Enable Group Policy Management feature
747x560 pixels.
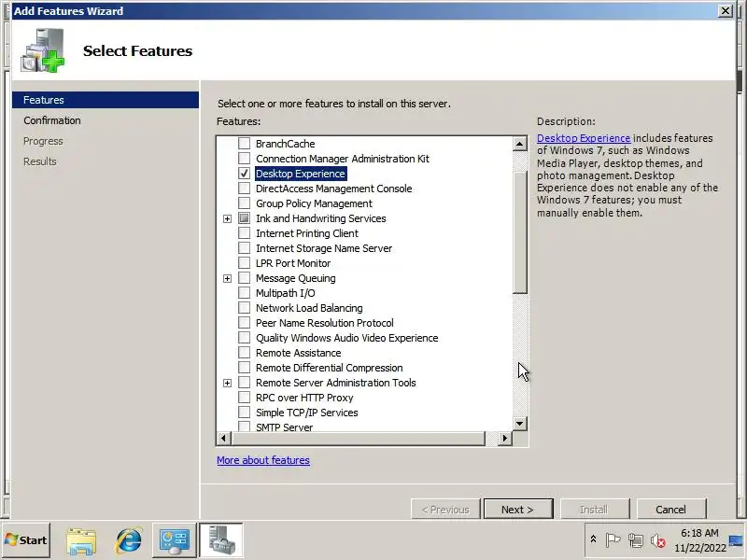[244, 203]
